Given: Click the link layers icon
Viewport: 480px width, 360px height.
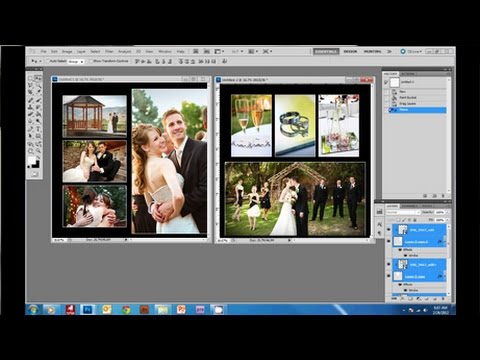Looking at the screenshot, I should pyautogui.click(x=394, y=299).
